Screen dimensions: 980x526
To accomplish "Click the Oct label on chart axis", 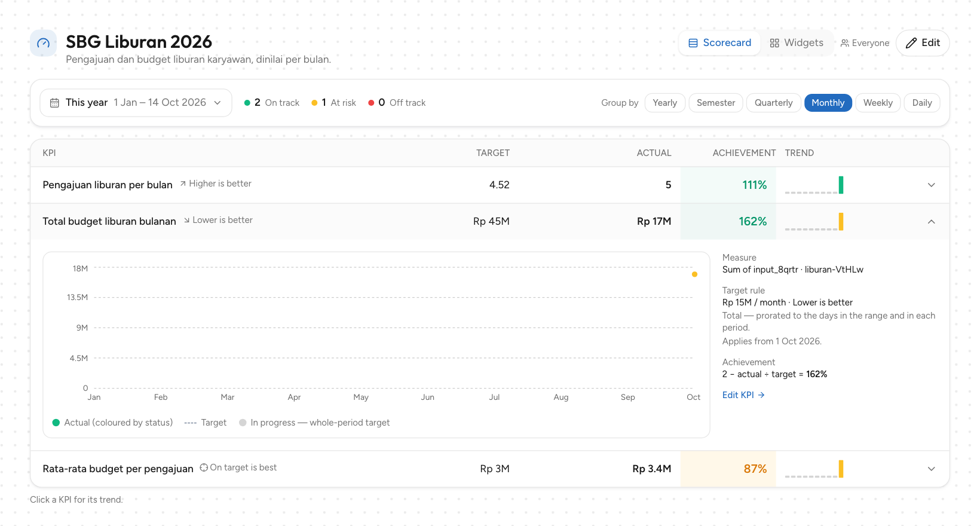I will point(693,397).
